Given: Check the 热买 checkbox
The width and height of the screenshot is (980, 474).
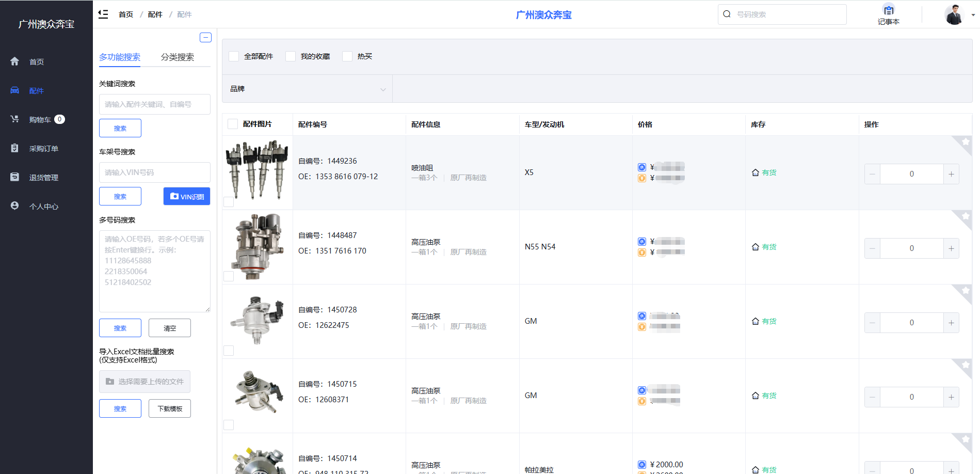Looking at the screenshot, I should click(347, 56).
